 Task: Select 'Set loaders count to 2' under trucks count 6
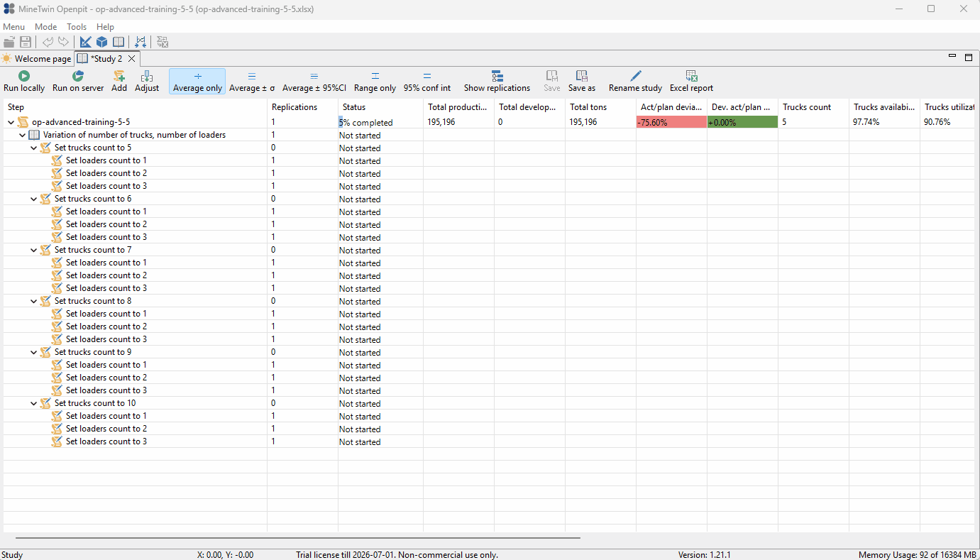tap(106, 224)
